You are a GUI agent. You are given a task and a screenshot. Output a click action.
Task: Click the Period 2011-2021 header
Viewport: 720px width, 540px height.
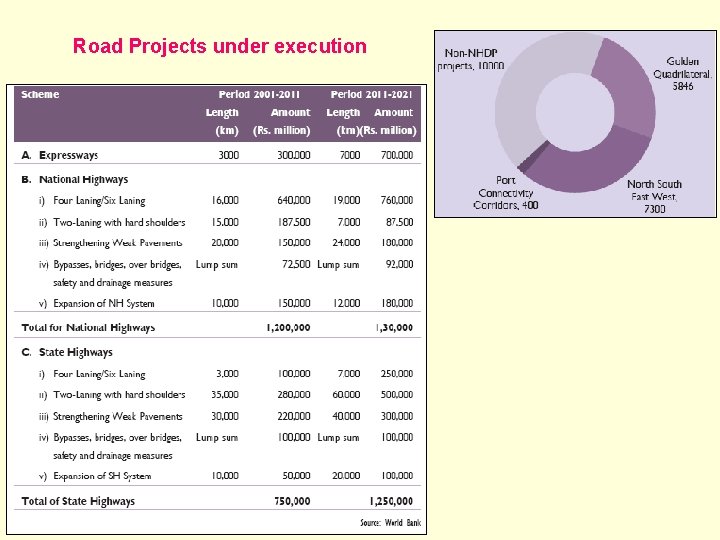tap(371, 94)
